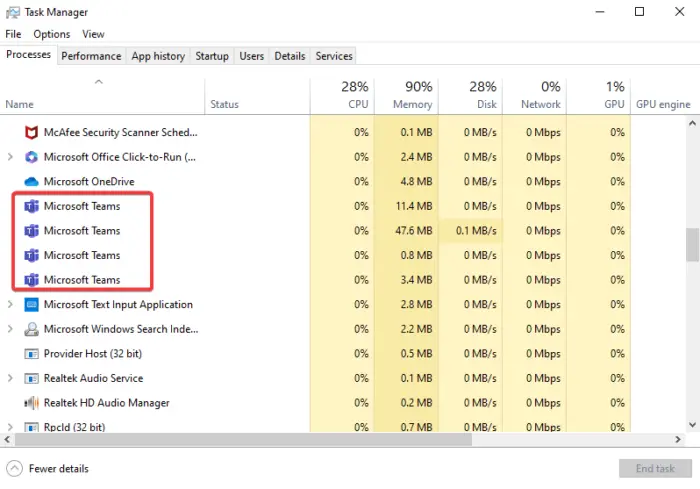Sort by the Name column header
This screenshot has width=700, height=489.
click(x=102, y=96)
